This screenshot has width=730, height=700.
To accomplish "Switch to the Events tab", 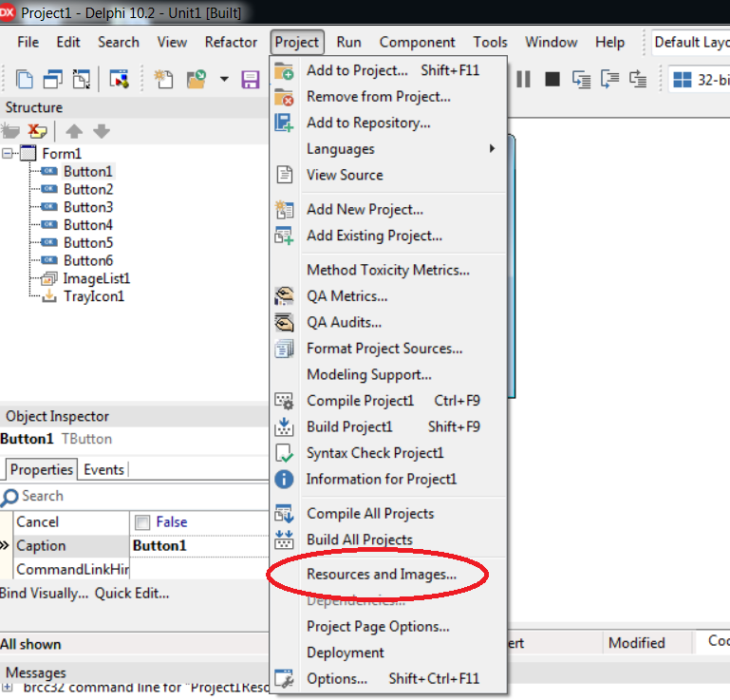I will pos(103,469).
